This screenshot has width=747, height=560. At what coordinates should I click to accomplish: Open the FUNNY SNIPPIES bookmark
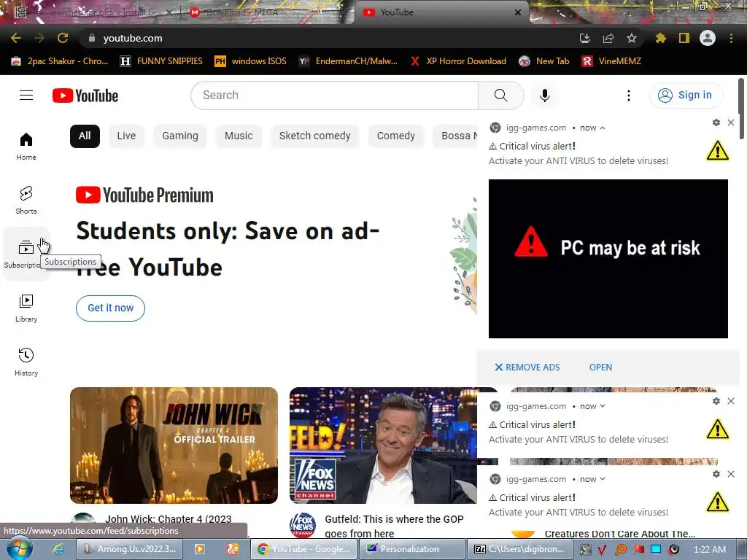(161, 61)
